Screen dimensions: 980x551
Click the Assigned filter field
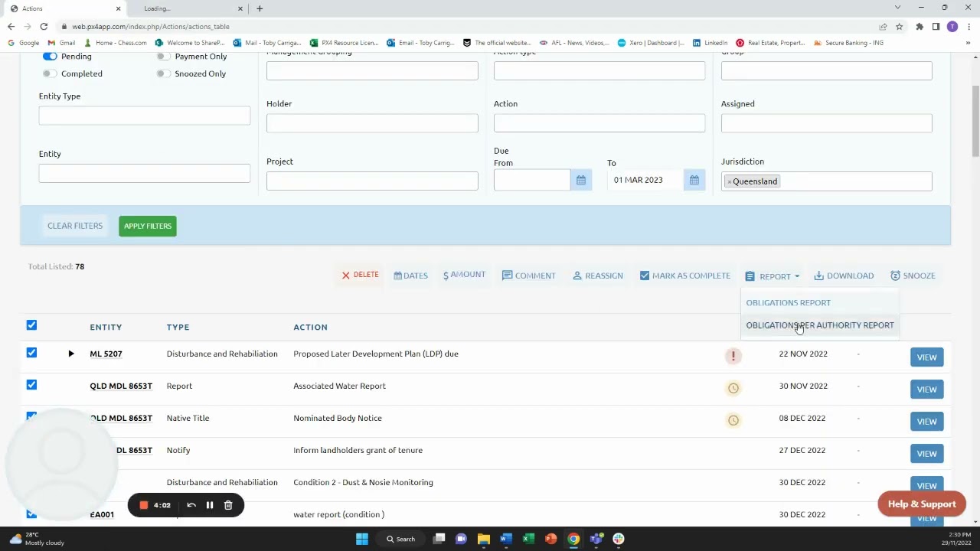click(827, 122)
